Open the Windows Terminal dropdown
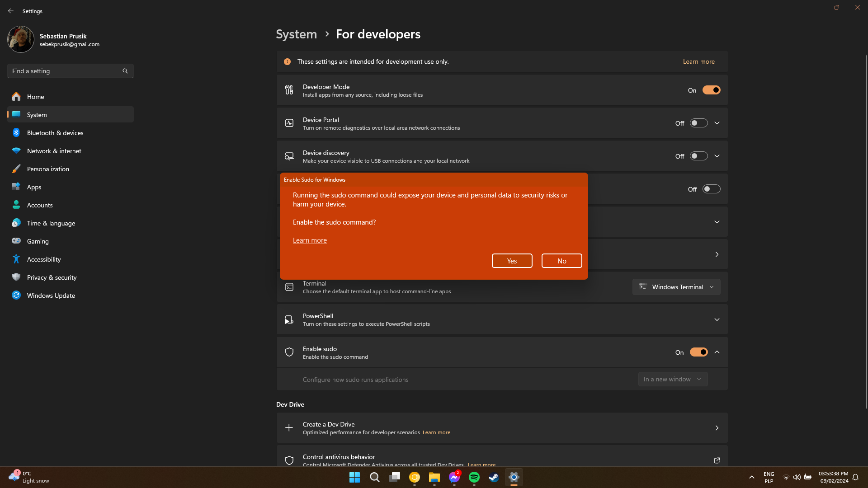Image resolution: width=868 pixels, height=488 pixels. click(x=676, y=286)
